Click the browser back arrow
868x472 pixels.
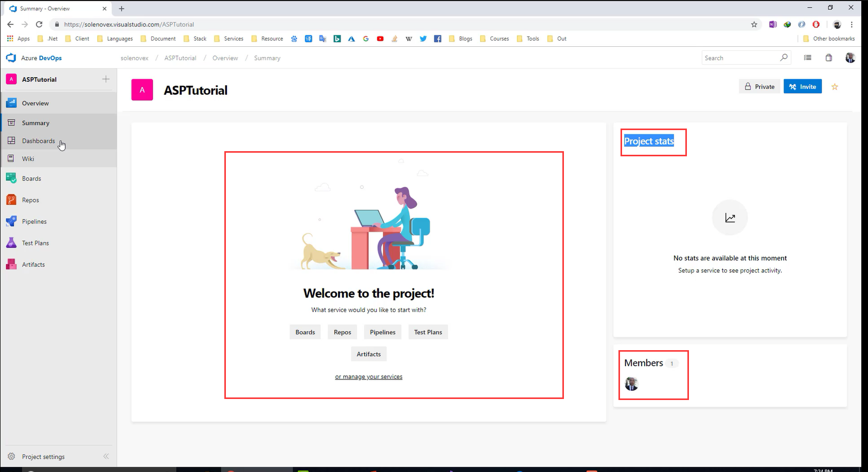tap(10, 24)
